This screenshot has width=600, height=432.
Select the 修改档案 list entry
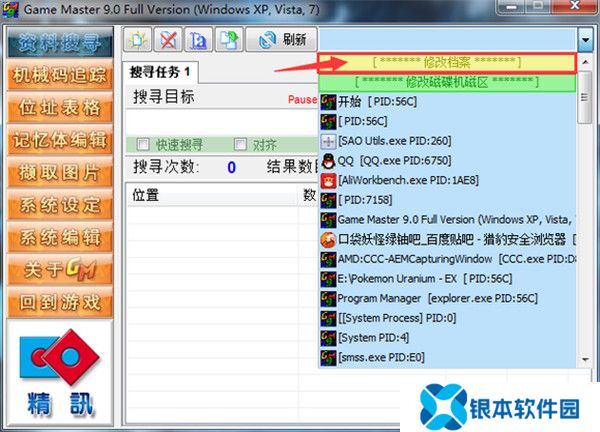(x=447, y=63)
